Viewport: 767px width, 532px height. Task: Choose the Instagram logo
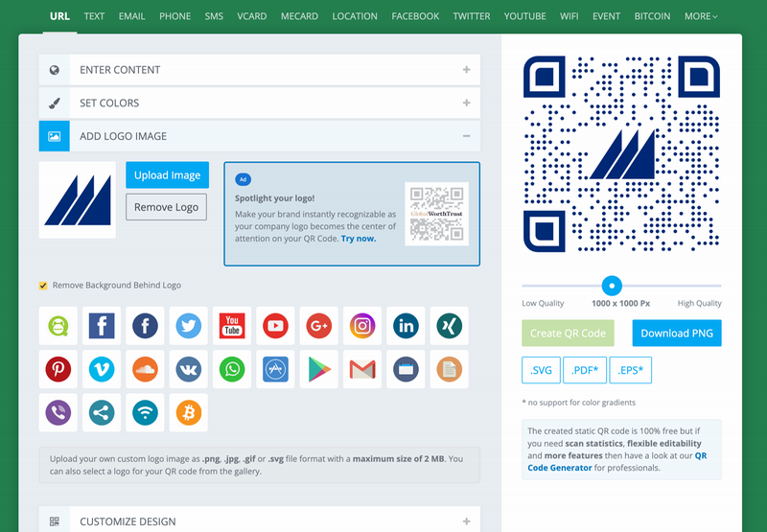(x=362, y=326)
